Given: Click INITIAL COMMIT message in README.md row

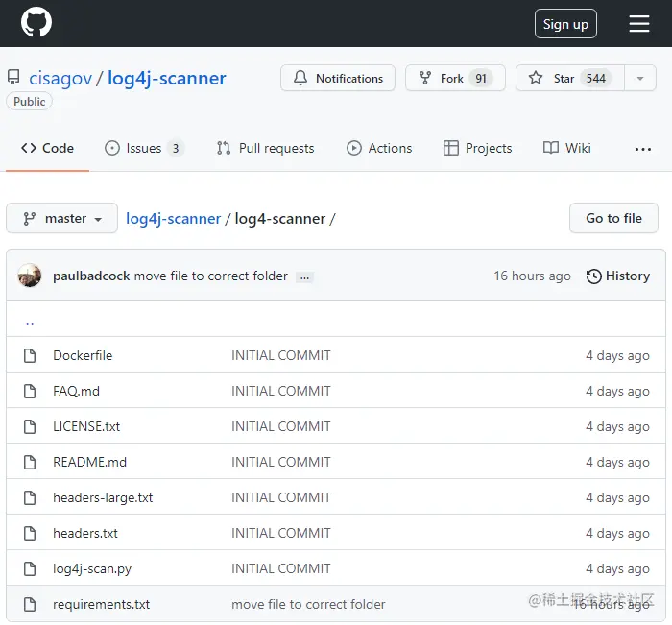Looking at the screenshot, I should point(281,462).
